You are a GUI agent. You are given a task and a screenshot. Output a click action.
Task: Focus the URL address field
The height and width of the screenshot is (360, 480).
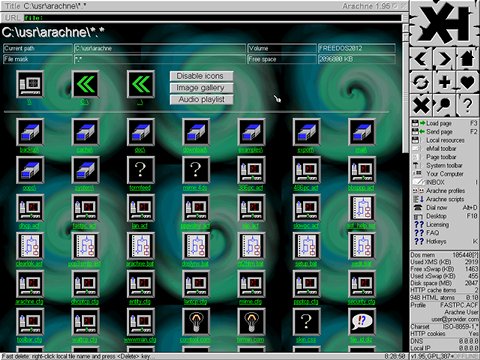pyautogui.click(x=213, y=18)
